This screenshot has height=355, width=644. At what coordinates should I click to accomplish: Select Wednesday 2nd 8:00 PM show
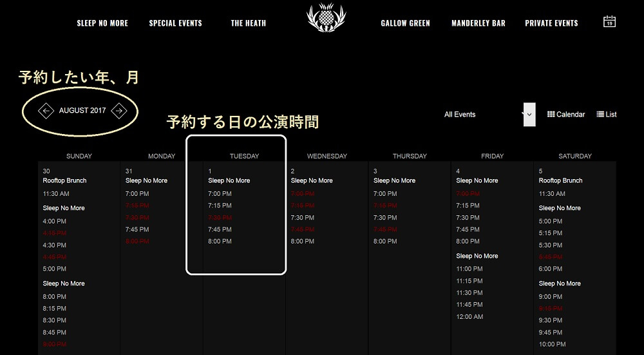(302, 241)
